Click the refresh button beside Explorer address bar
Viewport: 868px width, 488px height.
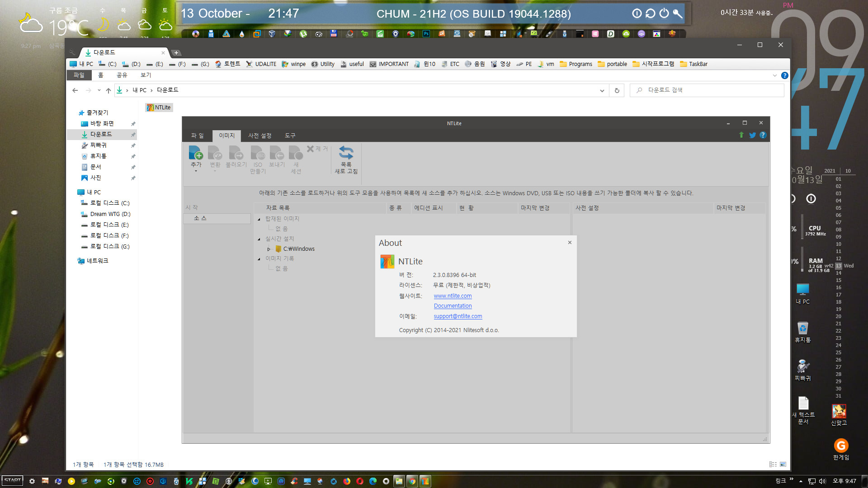617,90
